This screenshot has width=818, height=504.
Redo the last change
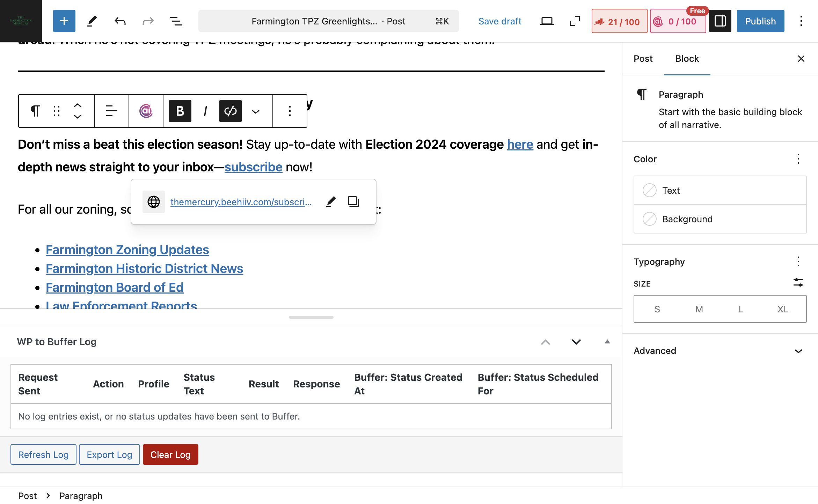pyautogui.click(x=148, y=21)
